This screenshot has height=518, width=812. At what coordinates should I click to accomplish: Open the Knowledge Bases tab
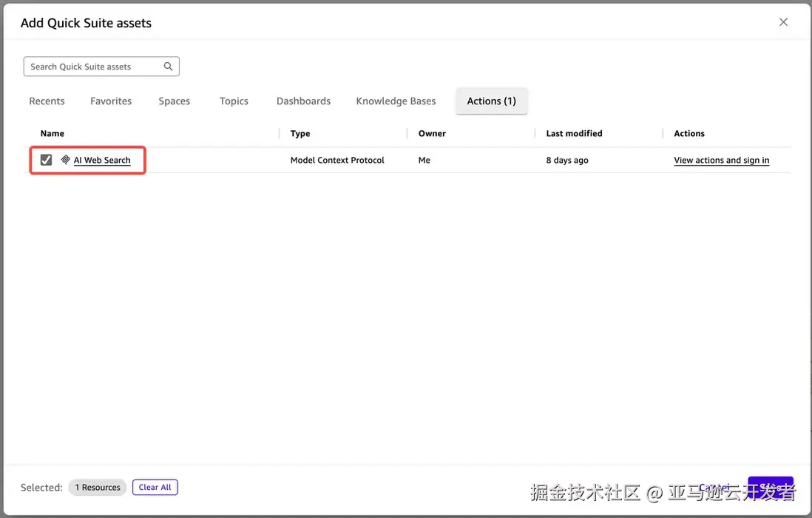(396, 101)
